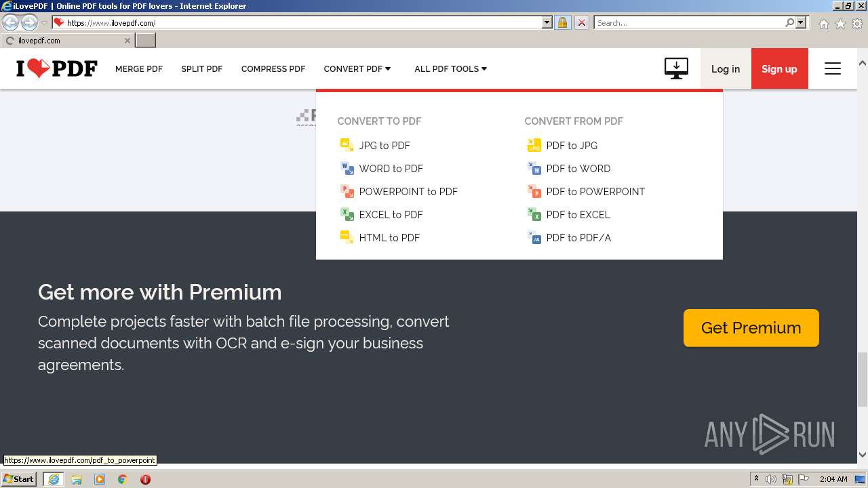This screenshot has height=488, width=868.
Task: Focus the address bar URL field
Action: click(303, 22)
